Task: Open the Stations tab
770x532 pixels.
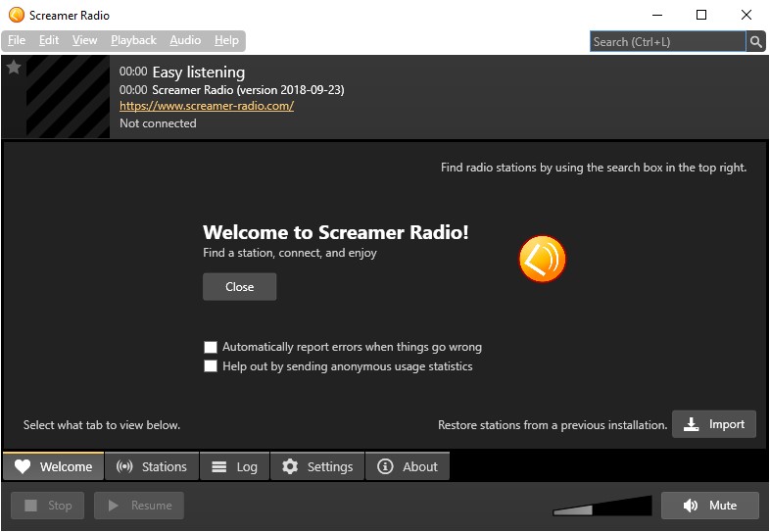Action: (152, 466)
